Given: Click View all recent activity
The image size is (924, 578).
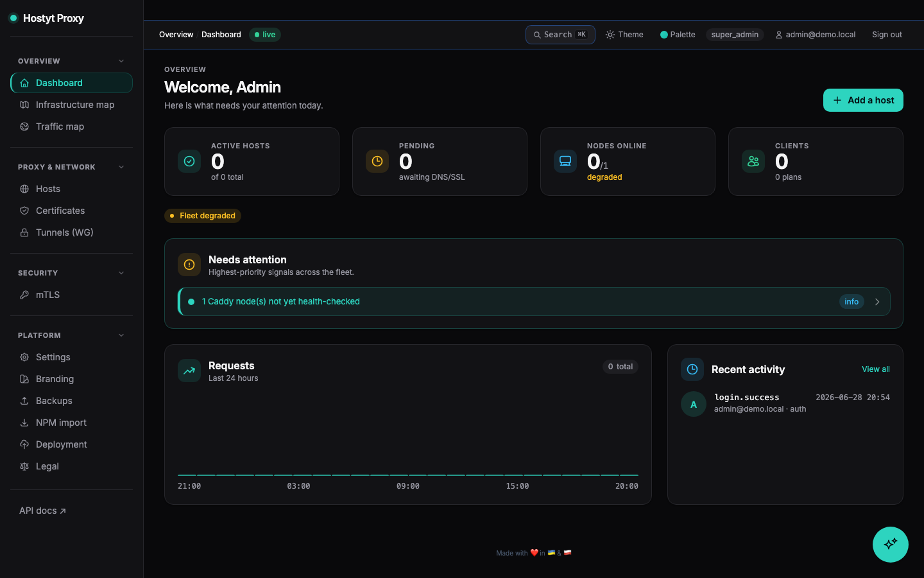Looking at the screenshot, I should [x=876, y=369].
